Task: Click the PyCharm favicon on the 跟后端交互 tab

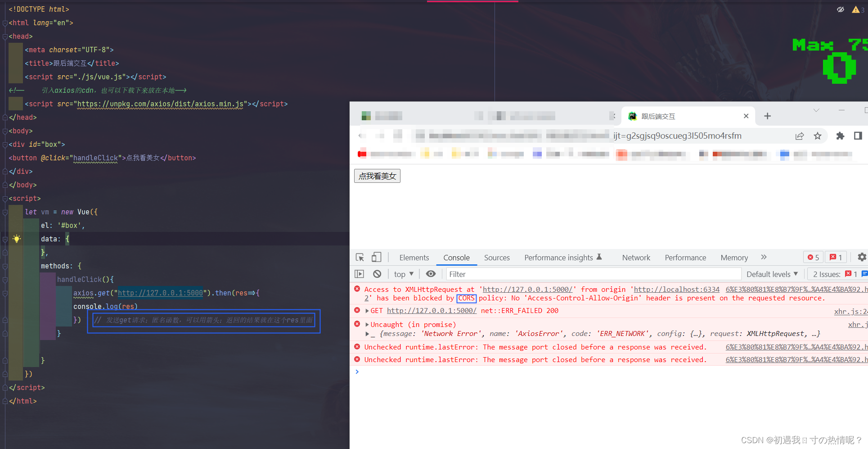Action: tap(633, 116)
